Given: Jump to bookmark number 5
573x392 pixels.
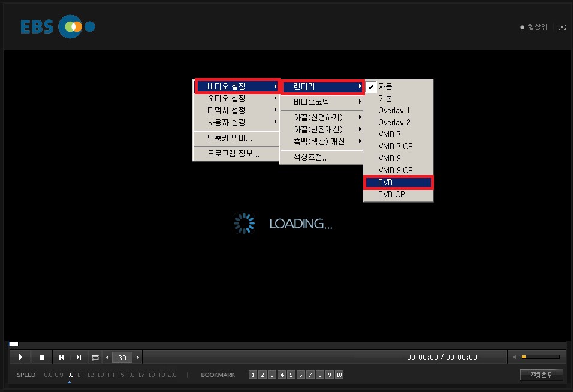Looking at the screenshot, I should 291,375.
